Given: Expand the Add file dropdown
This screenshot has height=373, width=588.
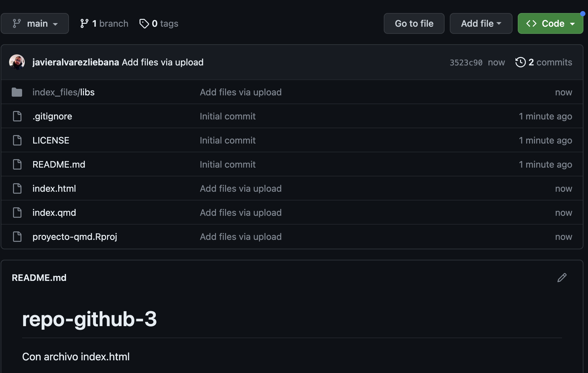Looking at the screenshot, I should pyautogui.click(x=481, y=23).
